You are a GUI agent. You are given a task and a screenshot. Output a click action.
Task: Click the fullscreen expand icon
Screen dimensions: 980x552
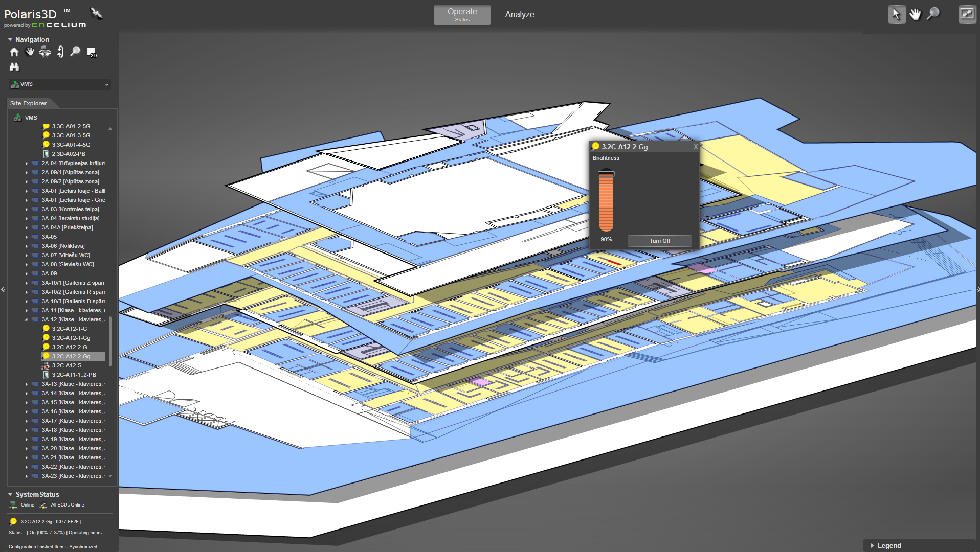(967, 14)
